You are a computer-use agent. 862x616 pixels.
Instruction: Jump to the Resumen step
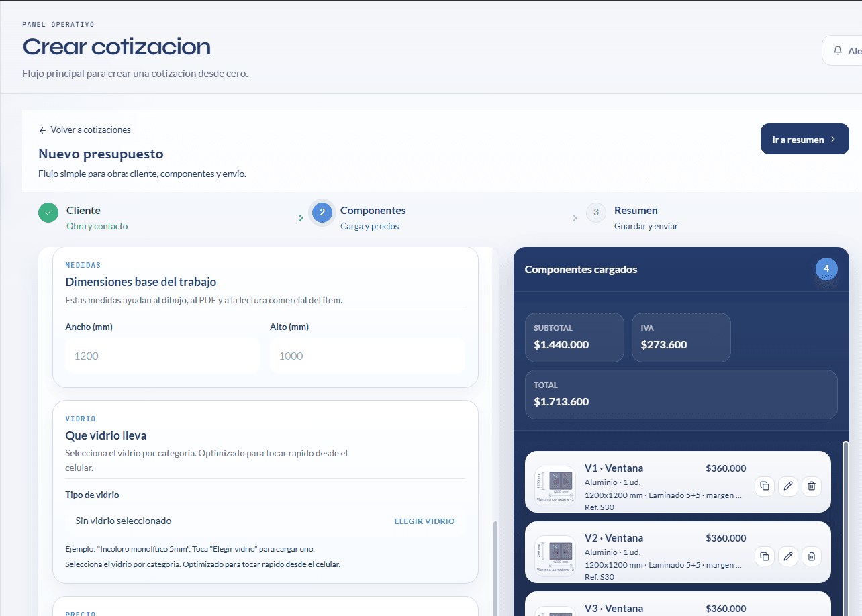coord(635,211)
